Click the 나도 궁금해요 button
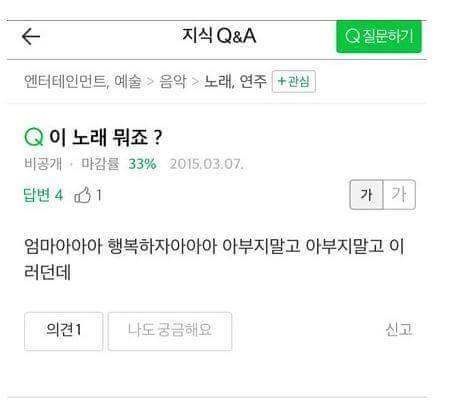Viewport: 465px width, 415px height. [170, 331]
